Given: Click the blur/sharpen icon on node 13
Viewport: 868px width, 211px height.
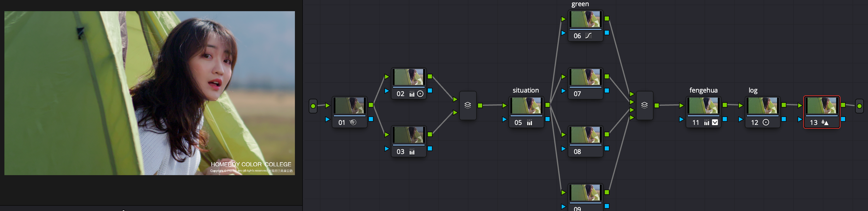Looking at the screenshot, I should pyautogui.click(x=825, y=123).
